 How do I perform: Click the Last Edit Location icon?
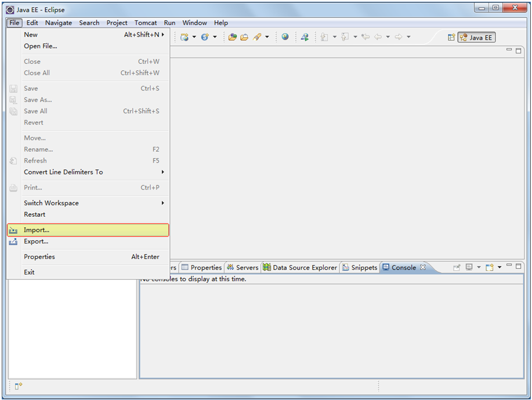coord(365,37)
